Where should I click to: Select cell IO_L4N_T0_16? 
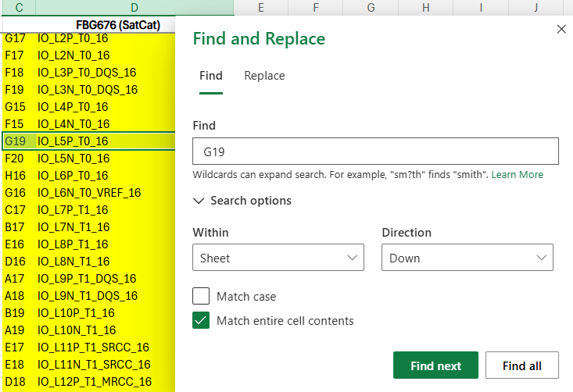[x=106, y=123]
